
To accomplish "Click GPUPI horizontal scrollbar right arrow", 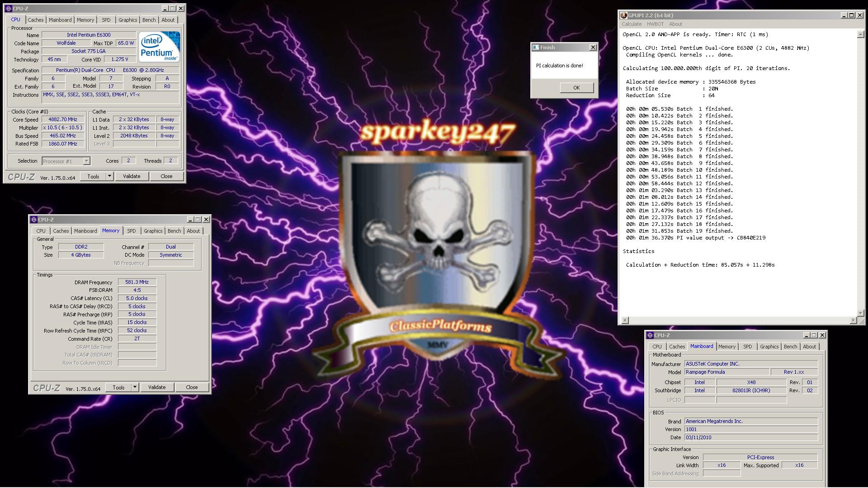I will click(x=853, y=320).
